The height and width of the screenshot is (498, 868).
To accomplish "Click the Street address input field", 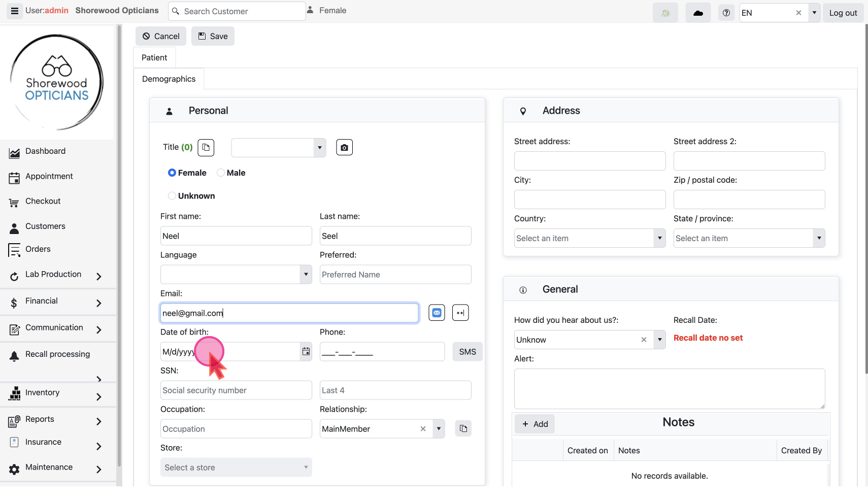I will coord(589,161).
